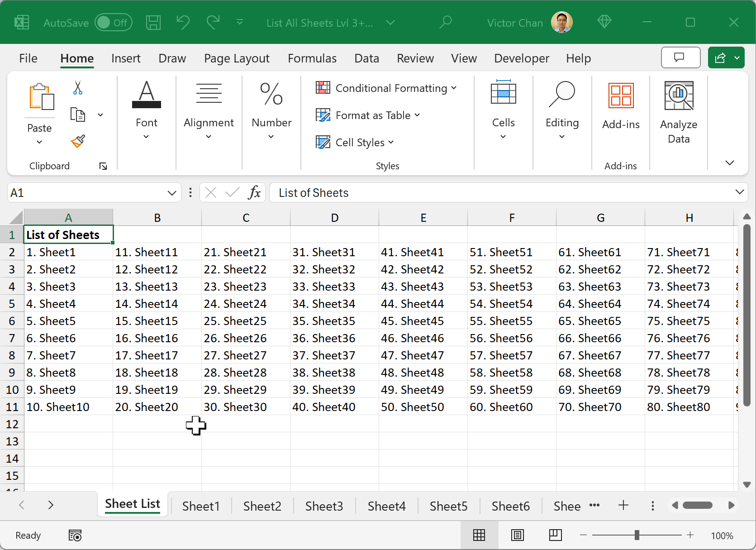The width and height of the screenshot is (756, 550).
Task: Click the Insert Function icon
Action: (x=254, y=192)
